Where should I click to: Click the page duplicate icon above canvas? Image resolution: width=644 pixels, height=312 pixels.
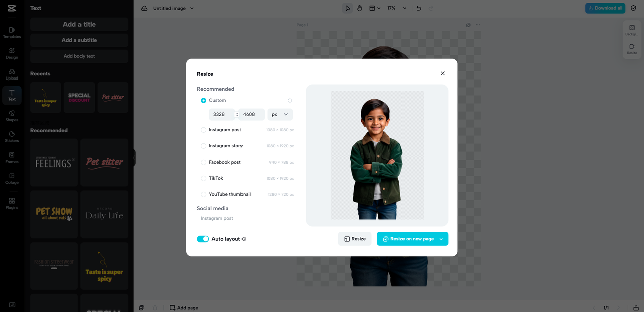click(x=468, y=25)
